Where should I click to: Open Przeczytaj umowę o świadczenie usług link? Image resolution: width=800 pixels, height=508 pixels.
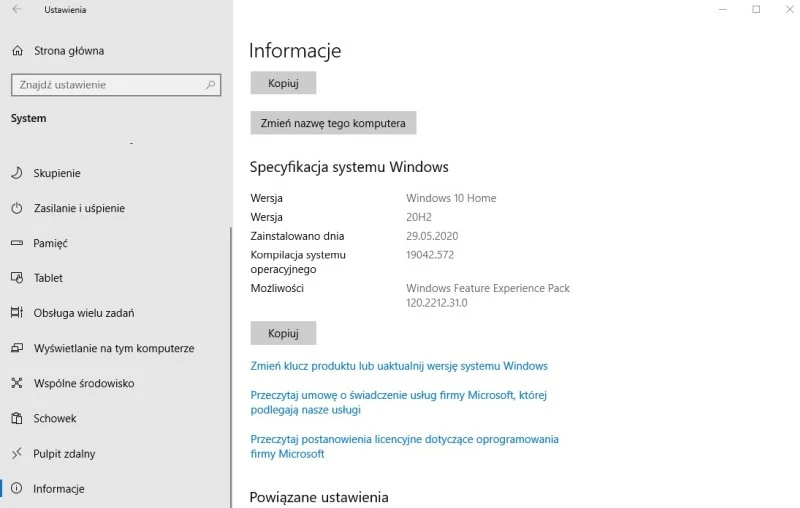point(398,402)
